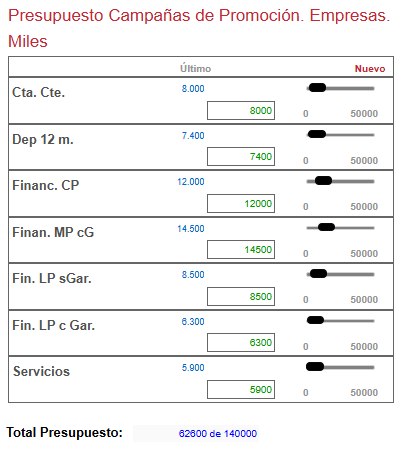This screenshot has height=452, width=409.
Task: Click the Servicios row label
Action: click(41, 371)
